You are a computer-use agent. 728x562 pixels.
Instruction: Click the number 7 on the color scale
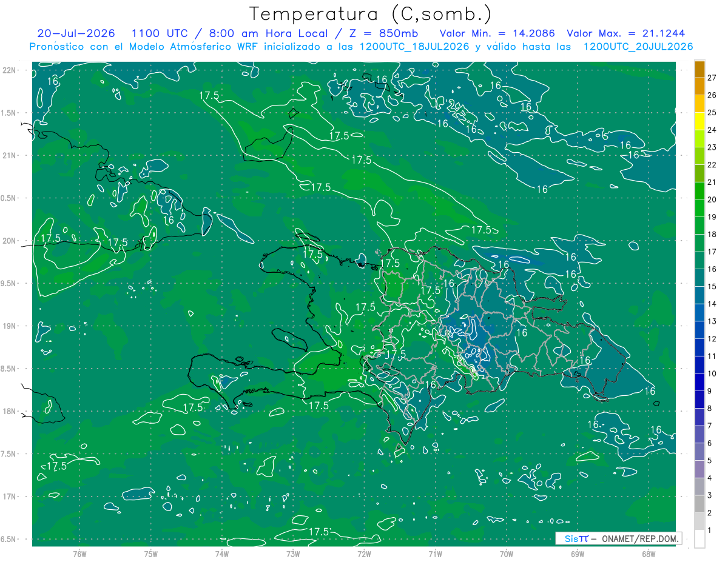pos(710,426)
